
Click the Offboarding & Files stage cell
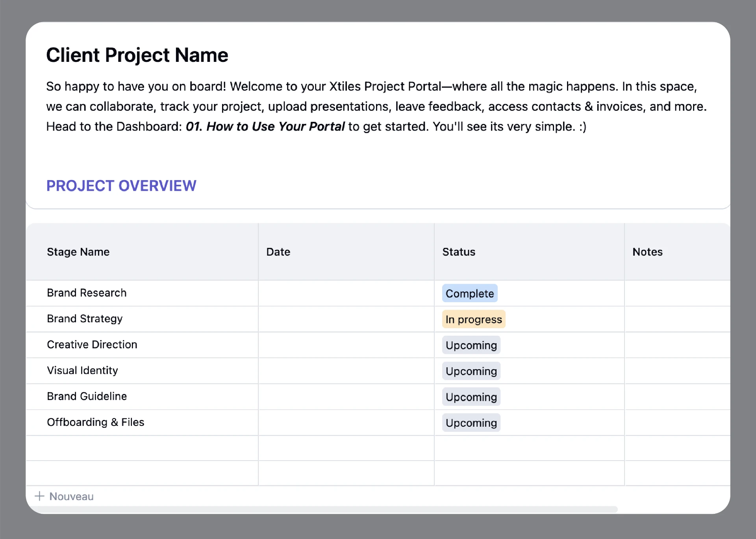click(x=142, y=422)
